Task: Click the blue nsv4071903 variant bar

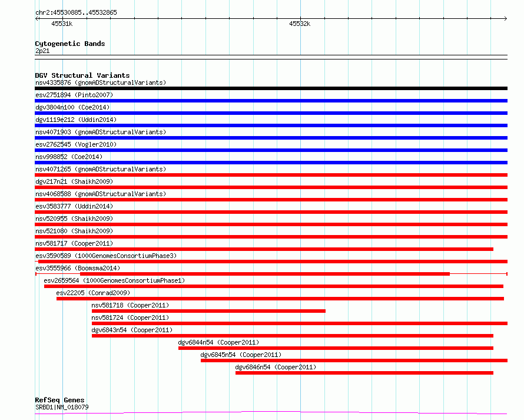Action: (x=271, y=138)
